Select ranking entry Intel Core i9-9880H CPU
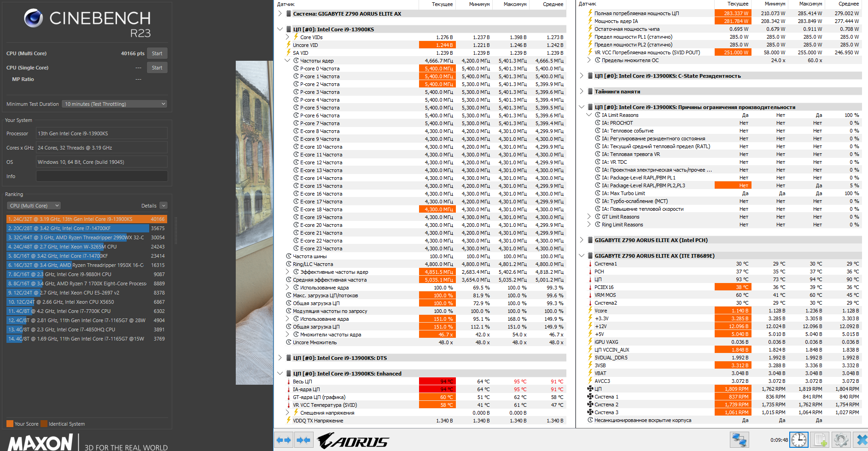The width and height of the screenshot is (868, 451). point(87,274)
